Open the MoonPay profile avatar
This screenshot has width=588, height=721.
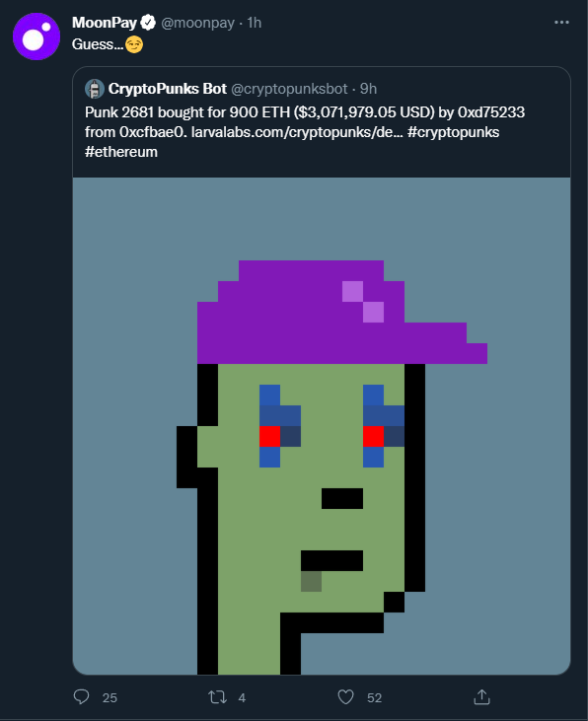click(37, 36)
